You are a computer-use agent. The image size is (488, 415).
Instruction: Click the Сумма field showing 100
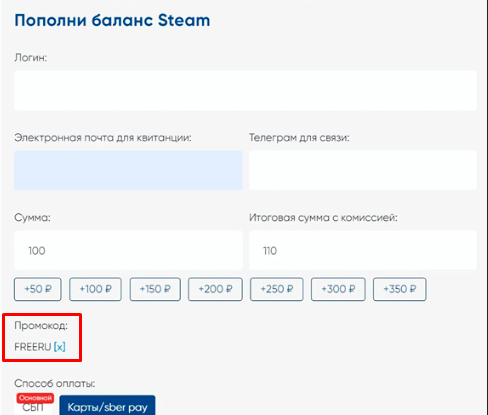[x=128, y=250]
